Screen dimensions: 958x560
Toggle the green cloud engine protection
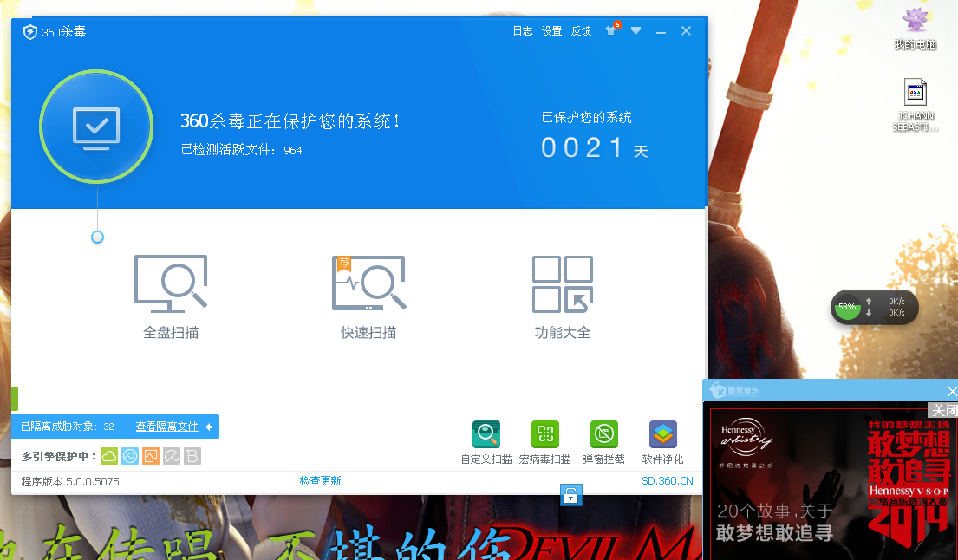point(109,456)
